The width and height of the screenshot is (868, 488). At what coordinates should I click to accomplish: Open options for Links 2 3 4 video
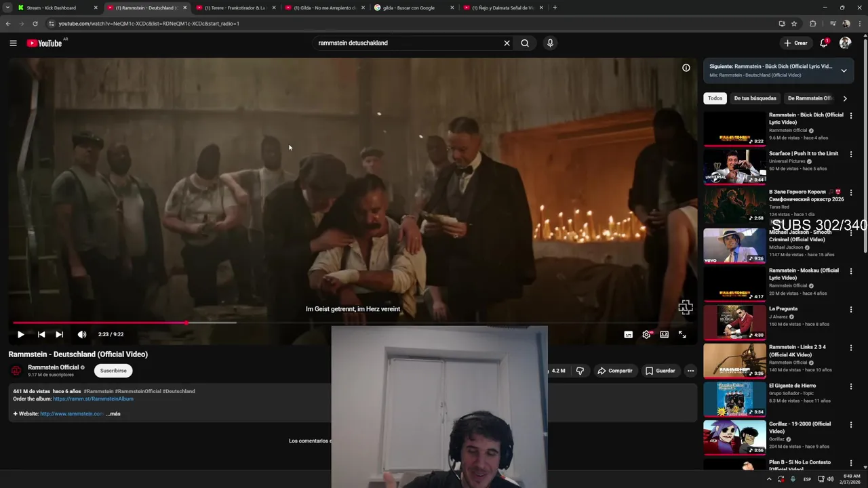pyautogui.click(x=851, y=348)
